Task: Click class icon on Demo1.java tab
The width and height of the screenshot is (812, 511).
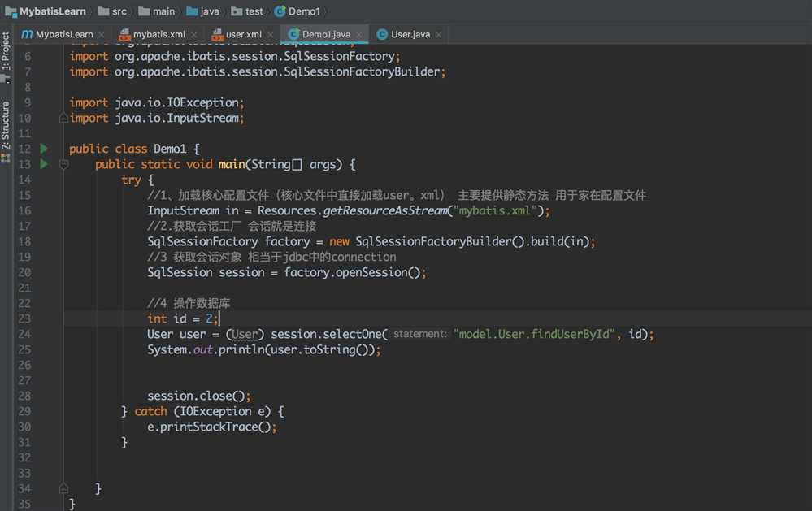Action: click(x=293, y=34)
